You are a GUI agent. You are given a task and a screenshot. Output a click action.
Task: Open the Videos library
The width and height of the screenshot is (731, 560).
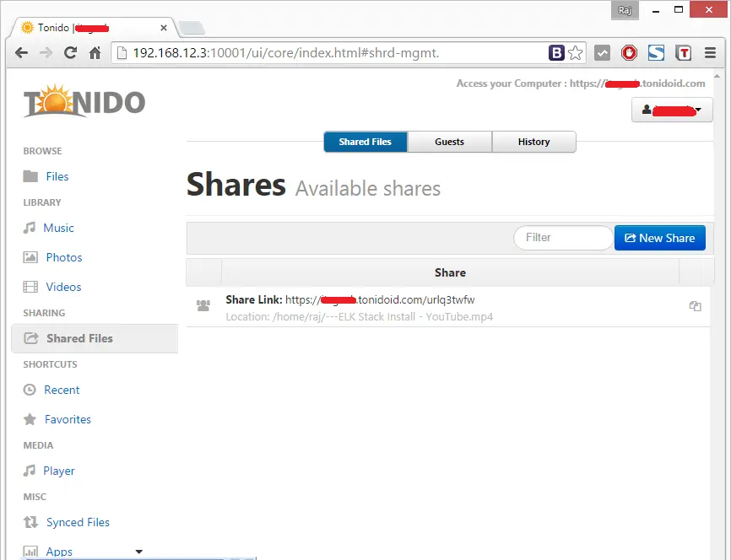(63, 287)
